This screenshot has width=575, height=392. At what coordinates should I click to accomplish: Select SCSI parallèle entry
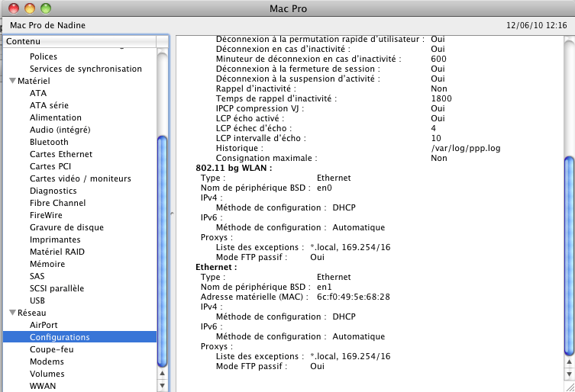(x=57, y=288)
